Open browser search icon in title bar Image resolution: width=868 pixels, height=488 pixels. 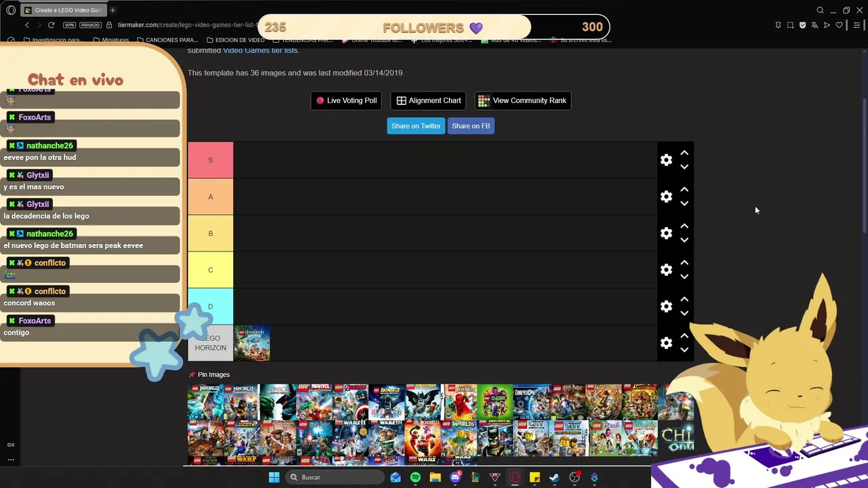coord(820,10)
